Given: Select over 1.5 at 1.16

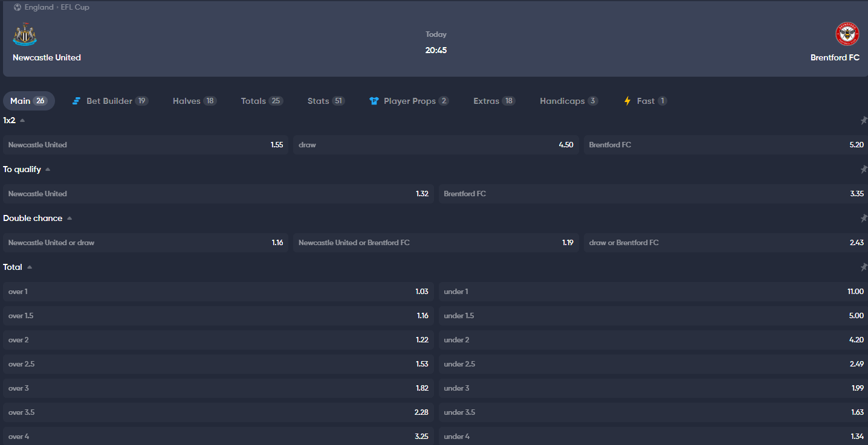Looking at the screenshot, I should pos(218,316).
